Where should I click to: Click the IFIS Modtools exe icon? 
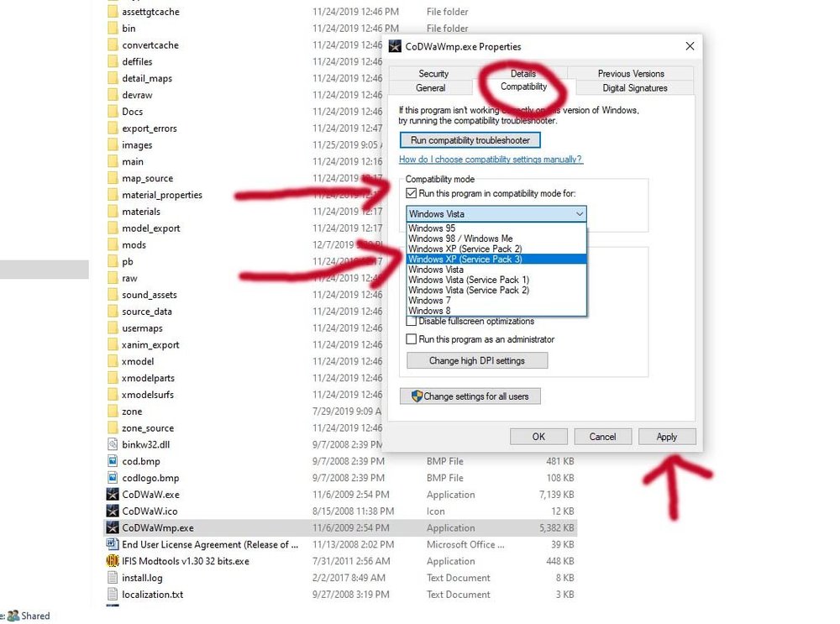[x=113, y=561]
